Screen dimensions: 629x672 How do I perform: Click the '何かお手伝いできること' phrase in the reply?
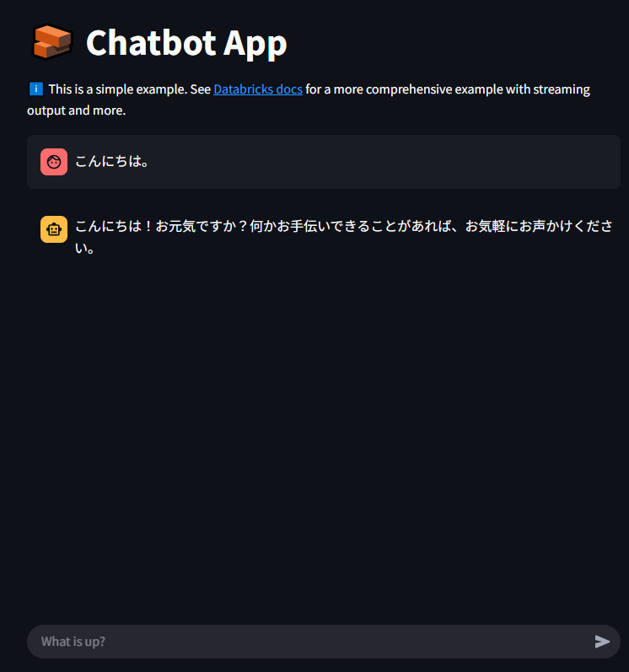tap(324, 226)
